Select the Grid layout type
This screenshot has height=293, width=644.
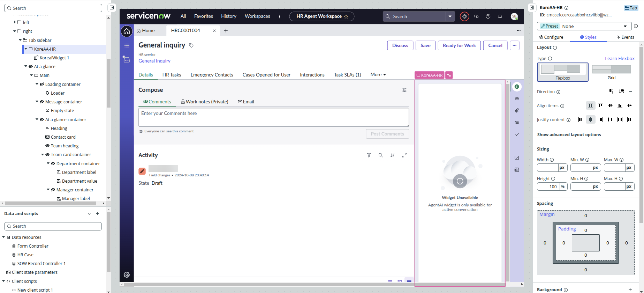point(611,72)
